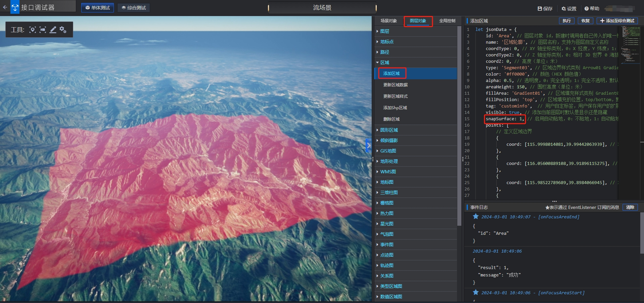Select 更新区域样式 in the tree
Screen dimensions: 644x303
point(395,96)
